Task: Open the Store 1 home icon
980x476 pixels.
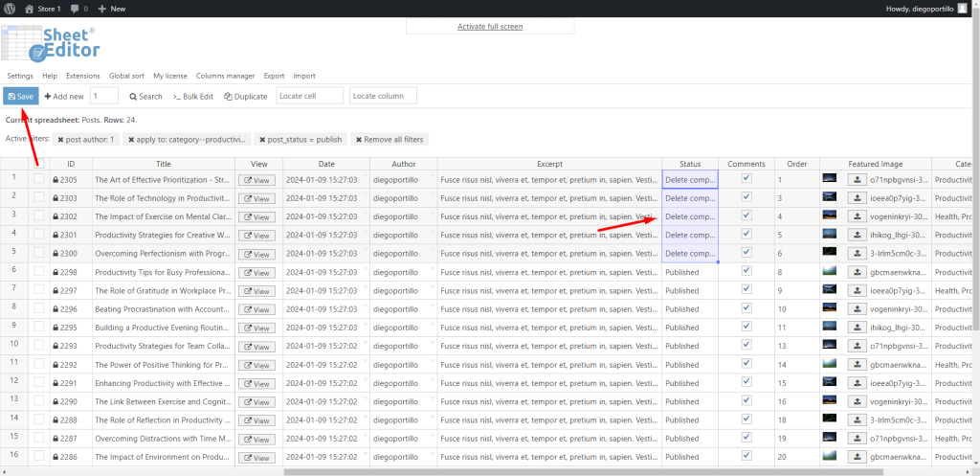Action: (x=29, y=9)
